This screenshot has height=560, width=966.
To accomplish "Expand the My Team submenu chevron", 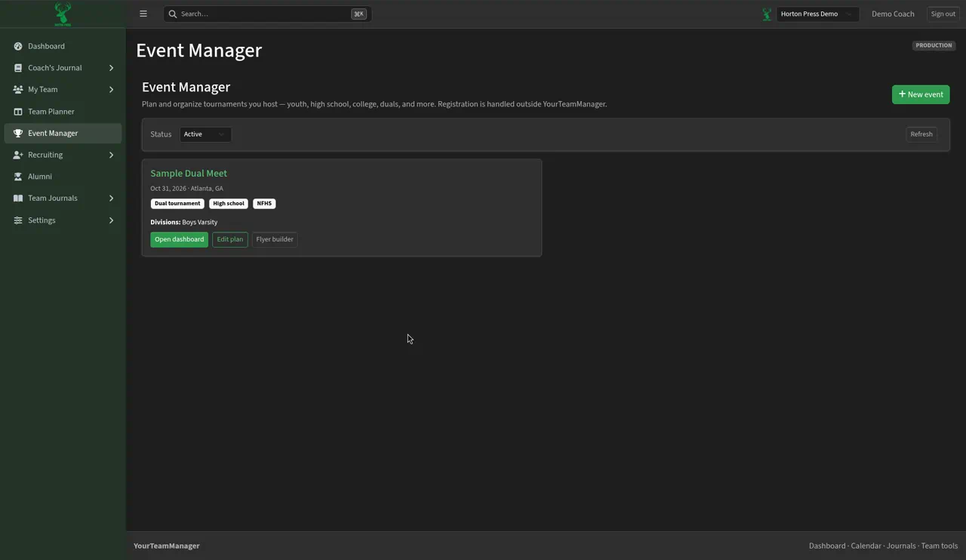I will click(111, 90).
